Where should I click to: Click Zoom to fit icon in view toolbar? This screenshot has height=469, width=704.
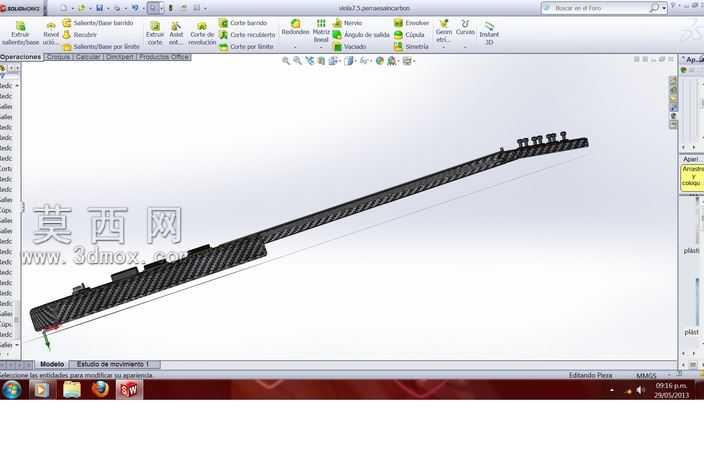286,61
